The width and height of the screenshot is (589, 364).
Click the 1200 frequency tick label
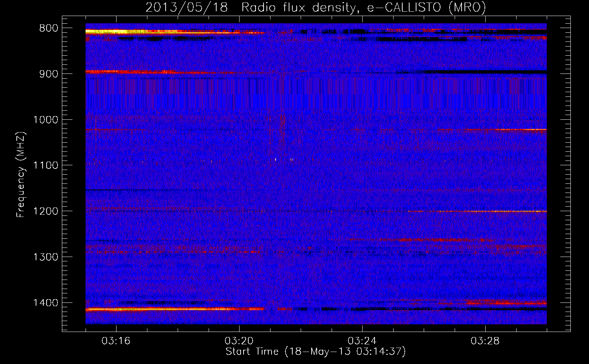46,211
